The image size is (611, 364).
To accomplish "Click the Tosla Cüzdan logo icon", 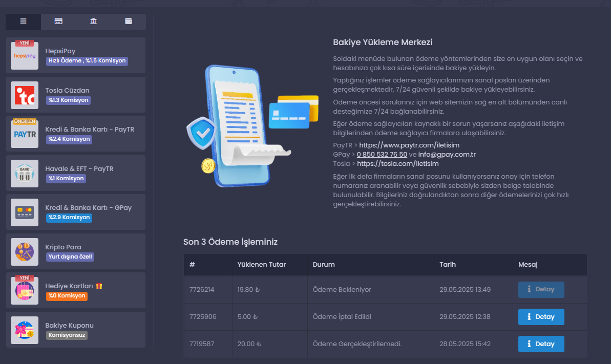I will point(25,95).
